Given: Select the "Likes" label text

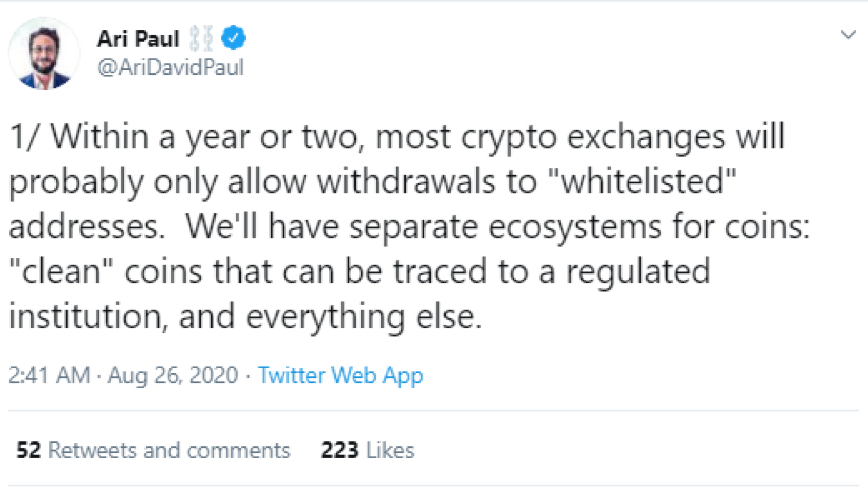Looking at the screenshot, I should (x=390, y=450).
